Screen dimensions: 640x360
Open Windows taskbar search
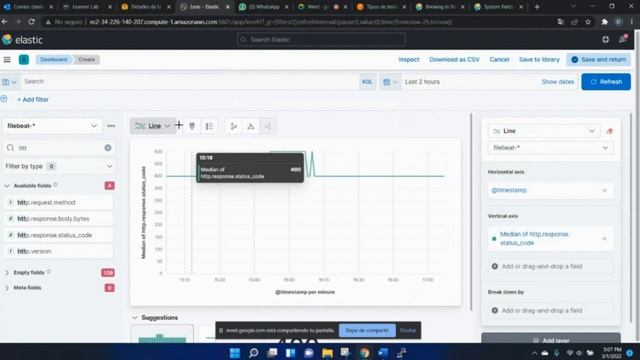(253, 353)
